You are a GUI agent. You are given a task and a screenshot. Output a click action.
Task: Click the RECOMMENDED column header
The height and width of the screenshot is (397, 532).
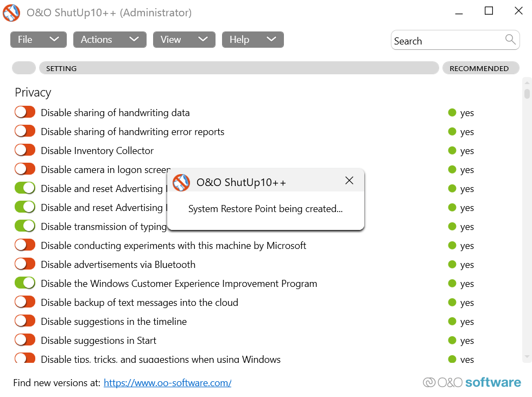pos(480,68)
